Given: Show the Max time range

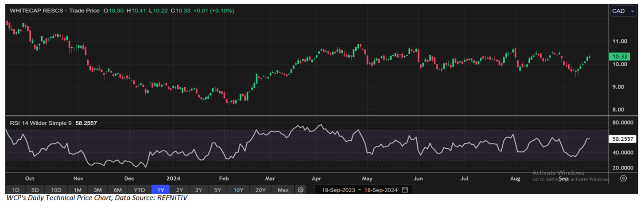Looking at the screenshot, I should (283, 190).
